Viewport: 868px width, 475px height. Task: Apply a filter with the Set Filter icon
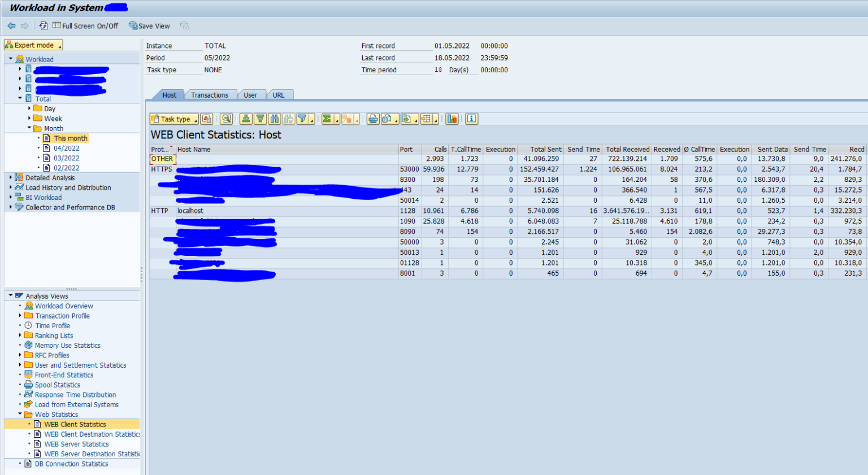(x=301, y=119)
